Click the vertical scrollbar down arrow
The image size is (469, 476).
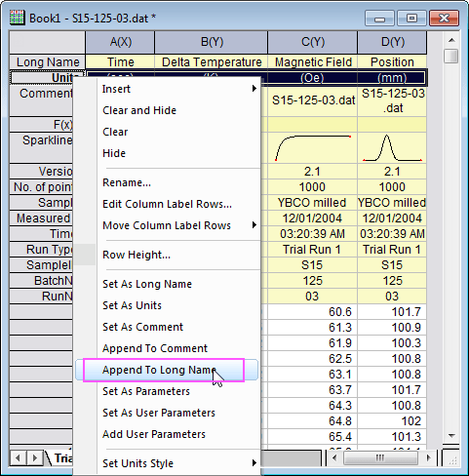(x=451, y=436)
